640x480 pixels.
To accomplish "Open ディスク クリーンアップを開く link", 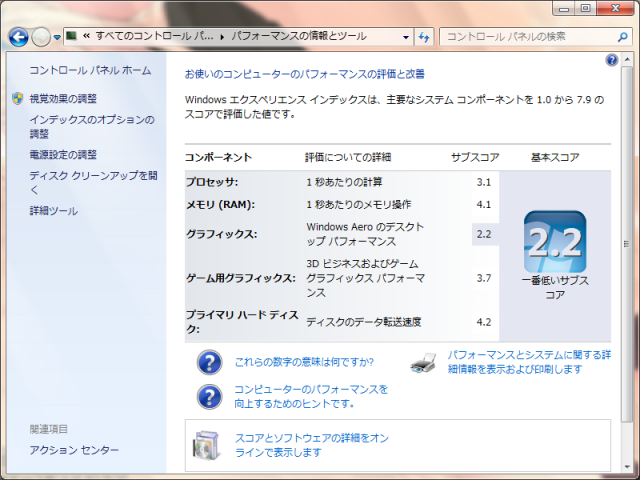I will click(x=93, y=182).
